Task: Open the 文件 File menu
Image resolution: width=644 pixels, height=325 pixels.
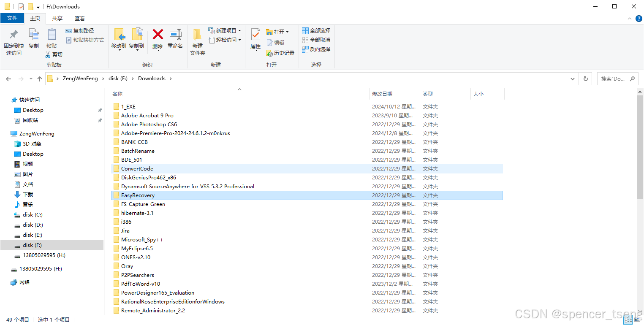Action: (13, 18)
